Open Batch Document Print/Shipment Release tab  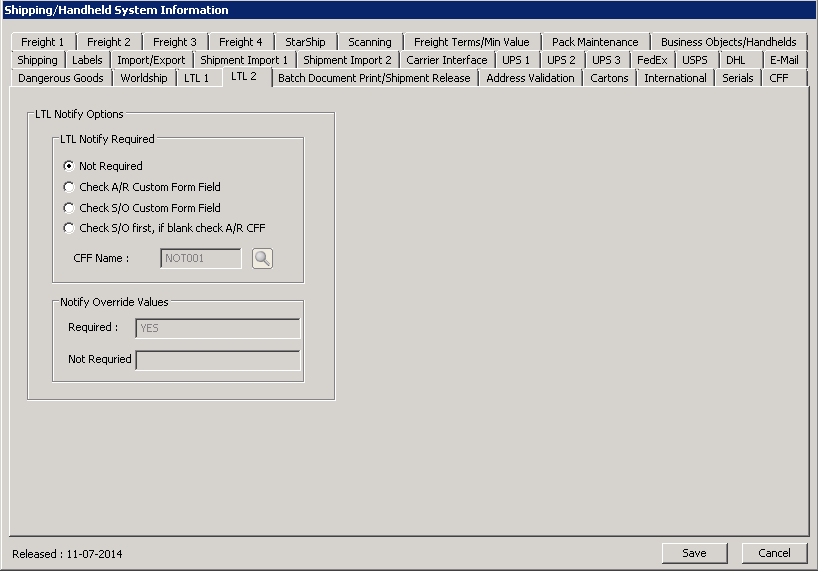click(374, 78)
